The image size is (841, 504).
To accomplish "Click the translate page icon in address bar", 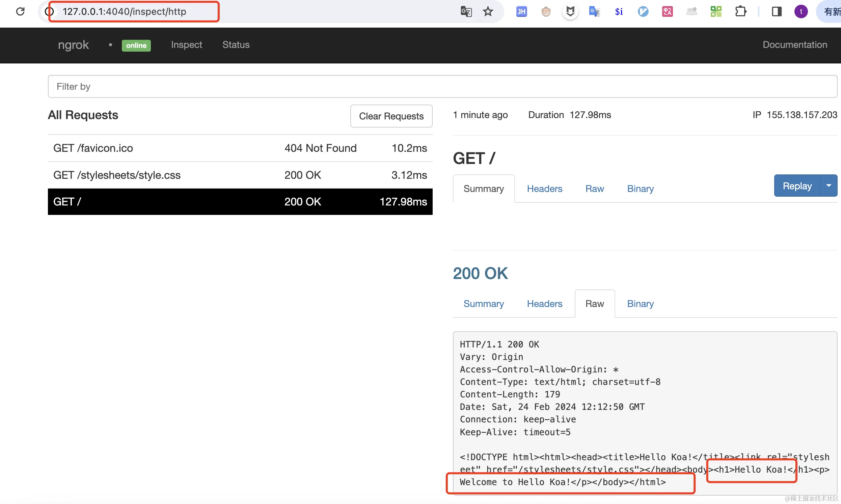I will coord(466,11).
